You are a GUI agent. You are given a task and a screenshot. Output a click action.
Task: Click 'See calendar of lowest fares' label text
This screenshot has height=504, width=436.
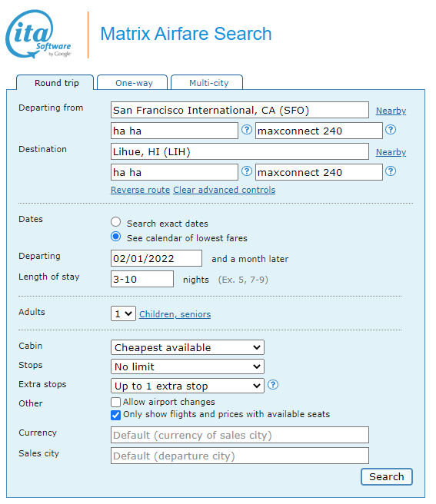pyautogui.click(x=187, y=238)
